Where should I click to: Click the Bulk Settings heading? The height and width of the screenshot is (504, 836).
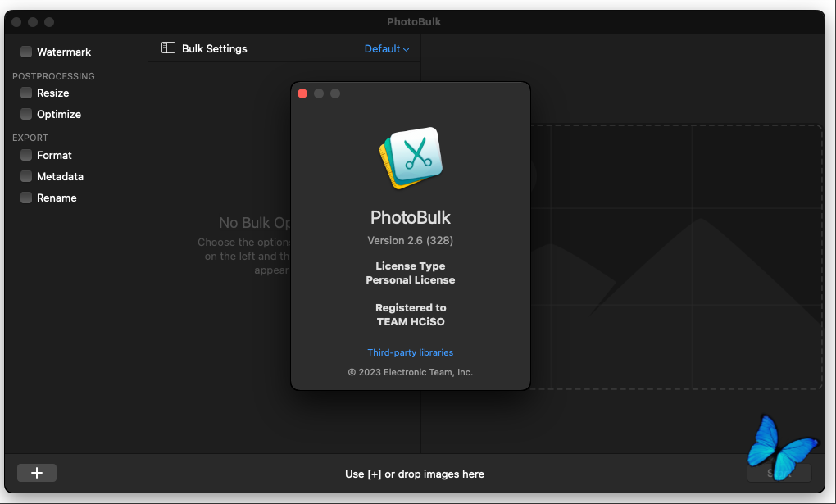215,48
